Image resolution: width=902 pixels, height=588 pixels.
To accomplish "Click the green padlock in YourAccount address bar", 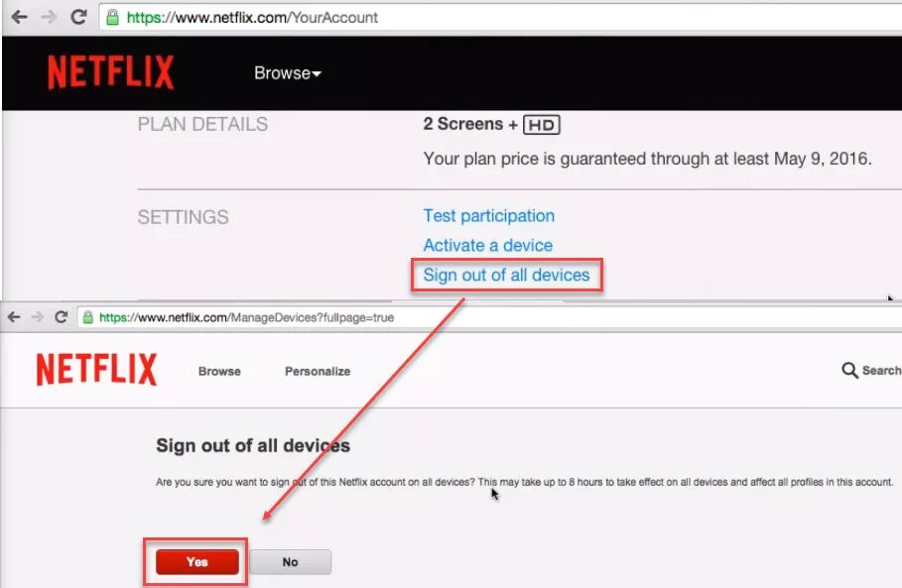I will [113, 17].
